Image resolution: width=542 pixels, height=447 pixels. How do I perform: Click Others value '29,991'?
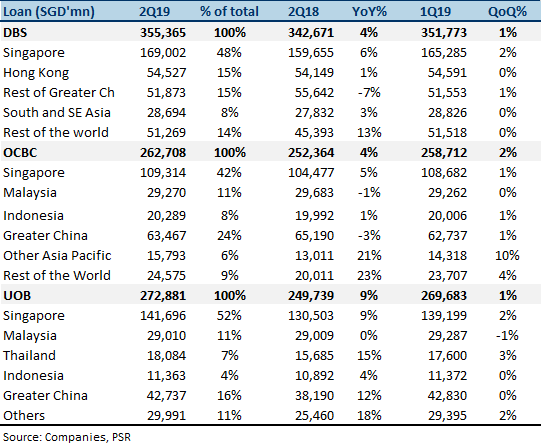point(166,416)
